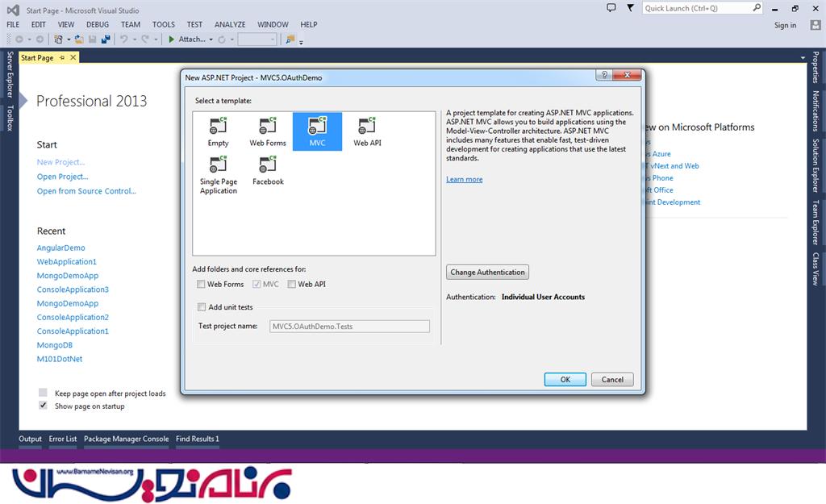This screenshot has width=826, height=504.
Task: Click the Find in Files toolbar icon
Action: tap(290, 40)
